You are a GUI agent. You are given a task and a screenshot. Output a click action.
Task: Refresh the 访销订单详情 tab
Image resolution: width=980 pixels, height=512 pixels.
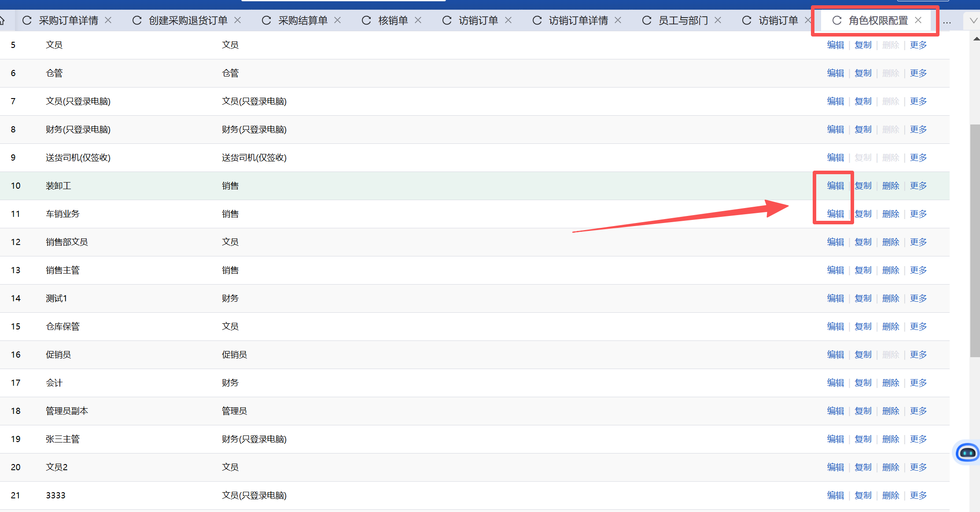(x=537, y=20)
